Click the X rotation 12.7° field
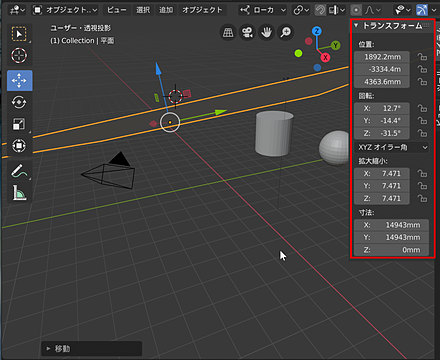 coord(382,108)
